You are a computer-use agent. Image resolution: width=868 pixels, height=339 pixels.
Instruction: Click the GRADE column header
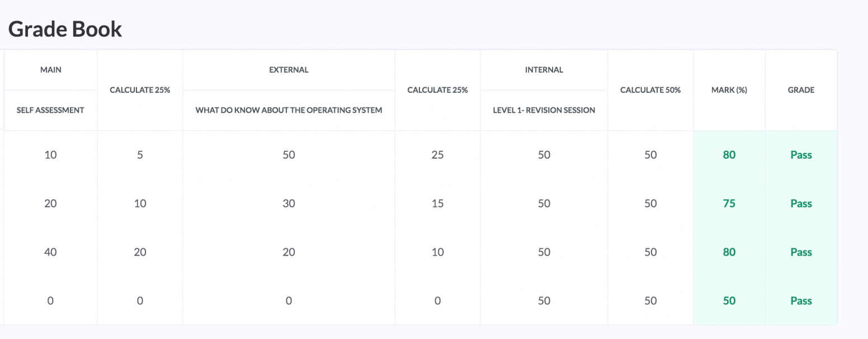(x=801, y=90)
